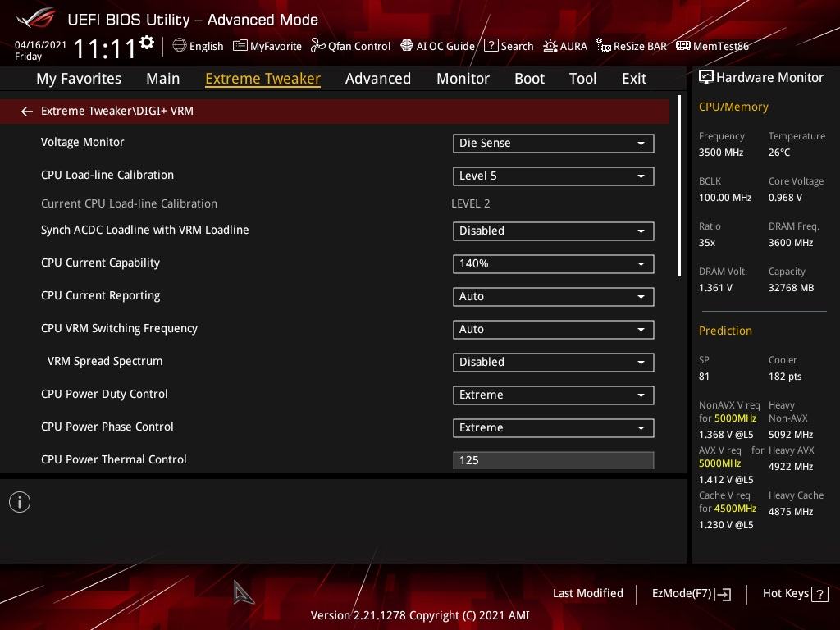Click CPU Current Capability label
This screenshot has height=630, width=840.
[100, 263]
